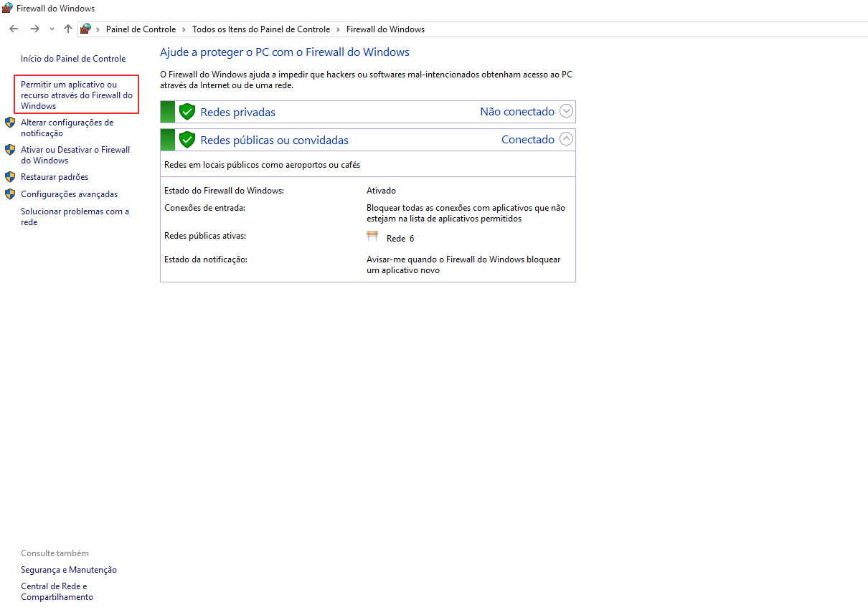This screenshot has width=868, height=615.
Task: Open Alterar configurações de notificação
Action: tap(67, 128)
